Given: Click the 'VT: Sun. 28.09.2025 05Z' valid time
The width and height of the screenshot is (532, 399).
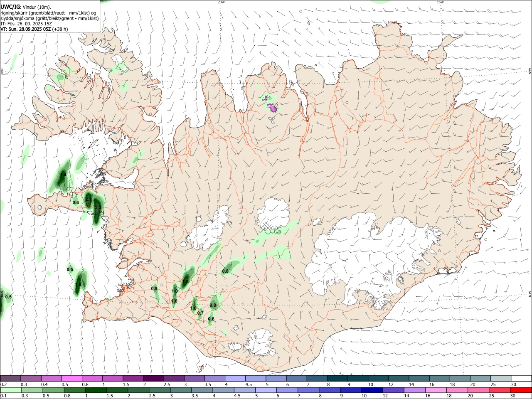Looking at the screenshot, I should 26,29.
